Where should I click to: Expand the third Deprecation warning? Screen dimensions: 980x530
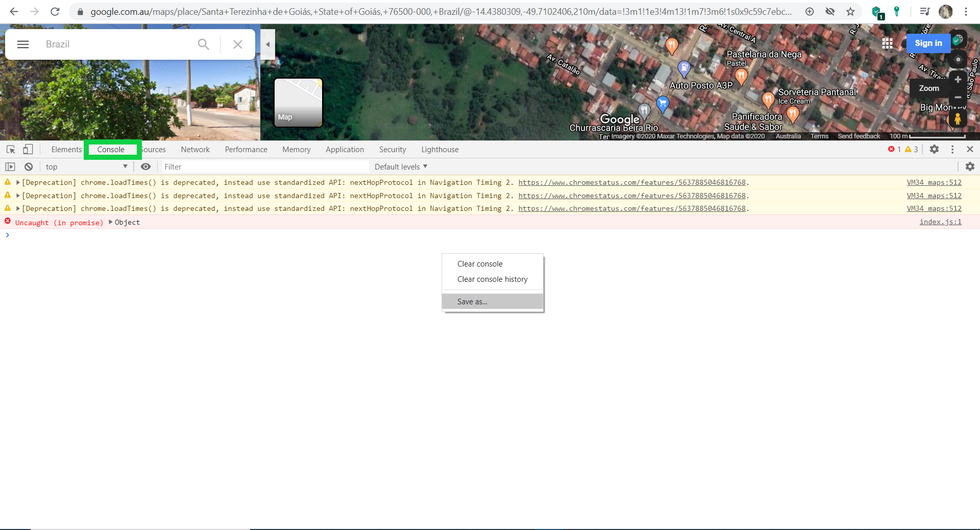(x=18, y=209)
